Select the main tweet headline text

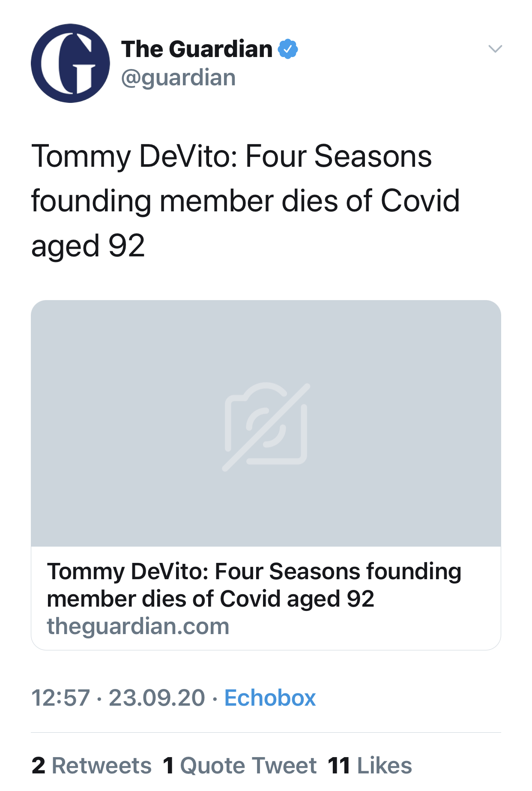[245, 201]
